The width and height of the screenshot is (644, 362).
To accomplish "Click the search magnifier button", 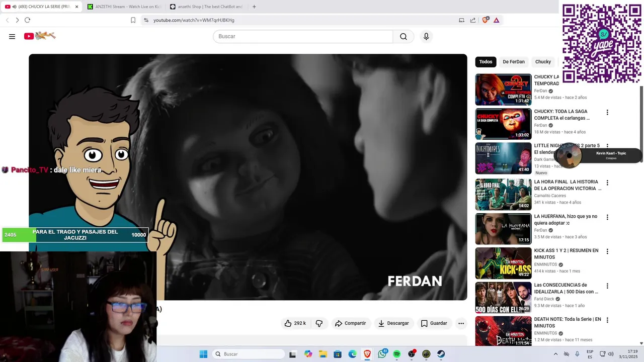I will click(404, 36).
